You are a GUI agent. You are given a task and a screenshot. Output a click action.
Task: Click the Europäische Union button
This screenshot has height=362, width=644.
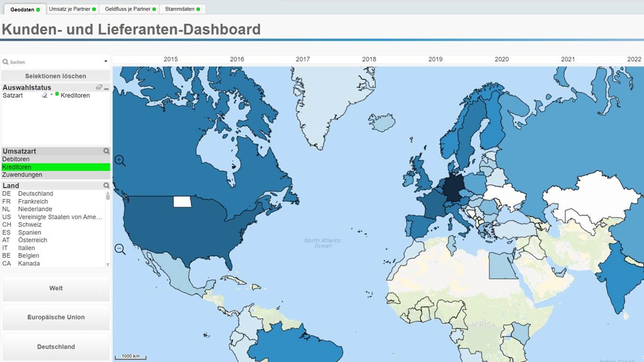point(56,317)
